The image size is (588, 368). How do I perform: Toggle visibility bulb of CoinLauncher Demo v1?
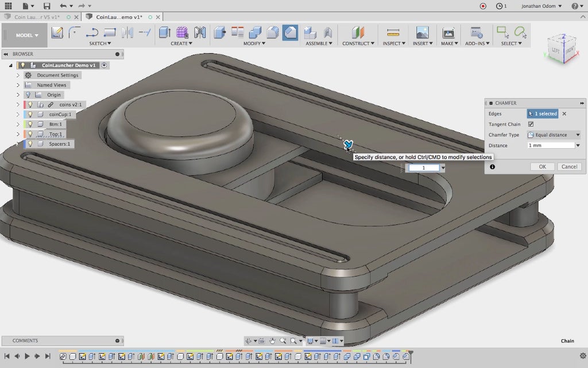(x=22, y=65)
